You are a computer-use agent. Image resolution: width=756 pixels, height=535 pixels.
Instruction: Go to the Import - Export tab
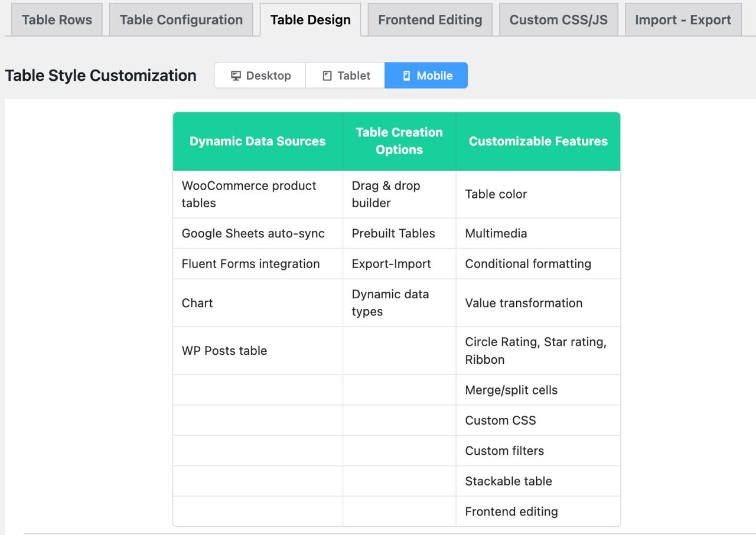(682, 19)
